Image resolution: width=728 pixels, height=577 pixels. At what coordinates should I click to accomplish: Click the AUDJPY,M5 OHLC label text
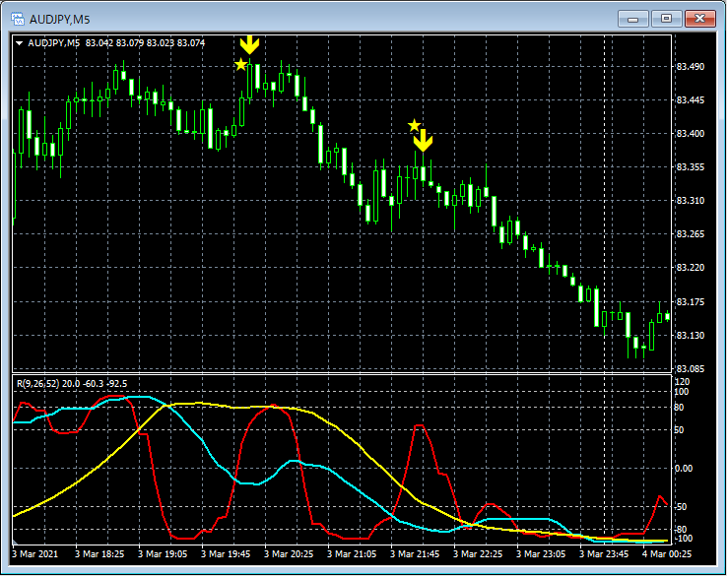click(x=116, y=43)
